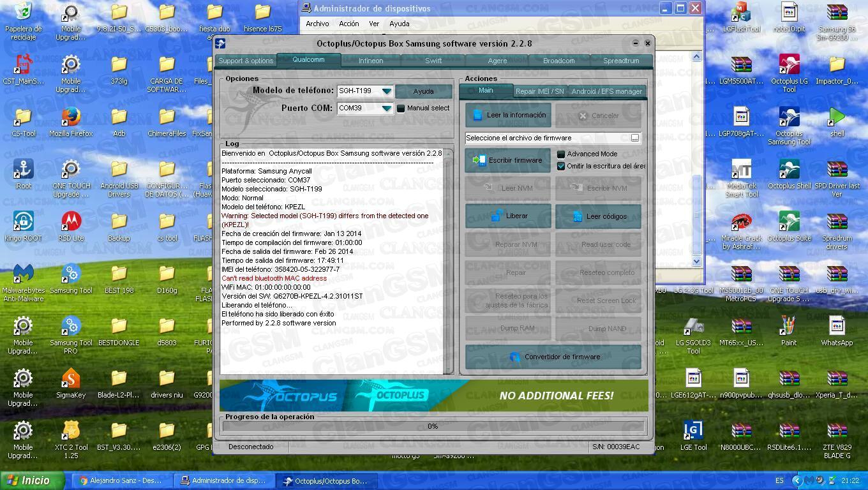Uncheck Omitir la escritura del área

click(x=561, y=167)
